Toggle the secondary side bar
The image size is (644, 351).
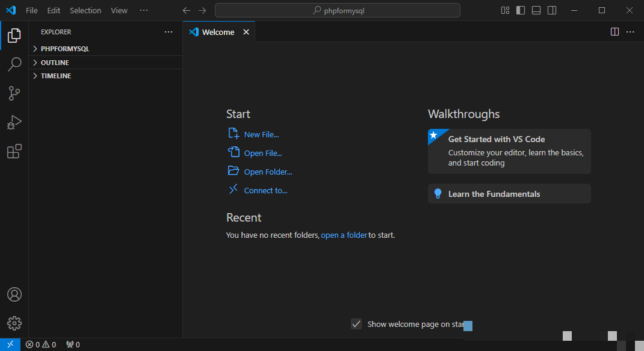[x=552, y=10]
